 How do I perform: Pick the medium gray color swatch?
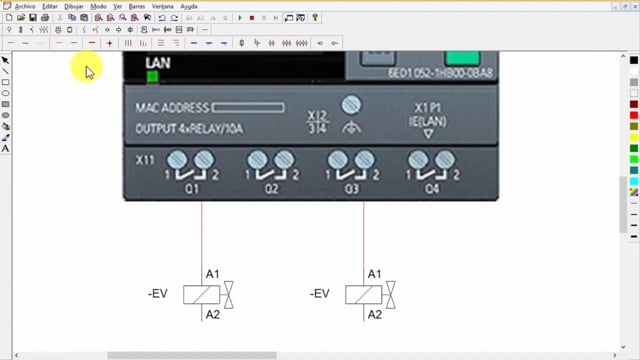tap(634, 82)
